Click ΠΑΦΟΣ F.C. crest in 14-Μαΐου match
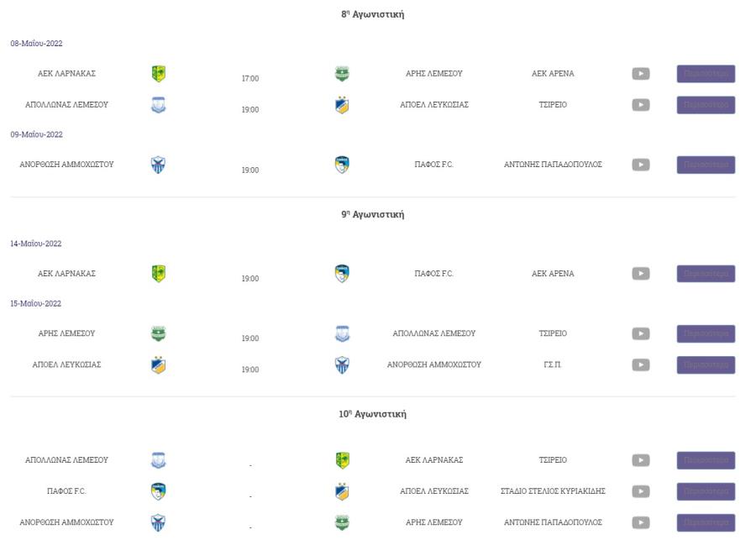Screen dimensions: 756x540 coord(343,274)
